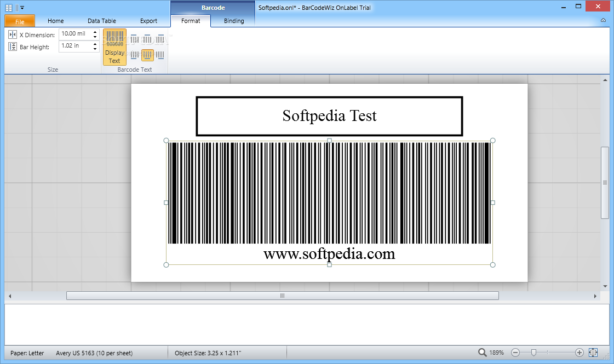The height and width of the screenshot is (364, 614).
Task: Place barcode text below, left aligned
Action: [x=134, y=55]
